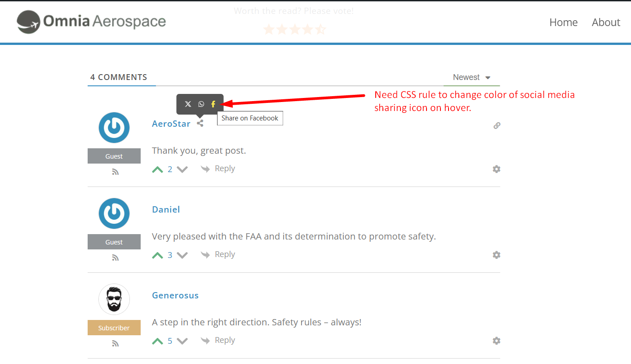Click the Omnia Aerospace logo
Image resolution: width=631 pixels, height=364 pixels.
pyautogui.click(x=91, y=22)
